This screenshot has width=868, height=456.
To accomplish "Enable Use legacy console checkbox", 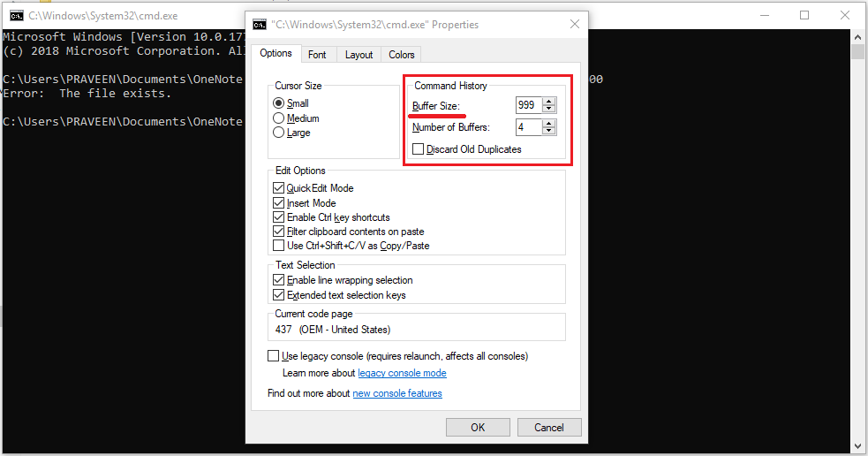I will click(273, 356).
